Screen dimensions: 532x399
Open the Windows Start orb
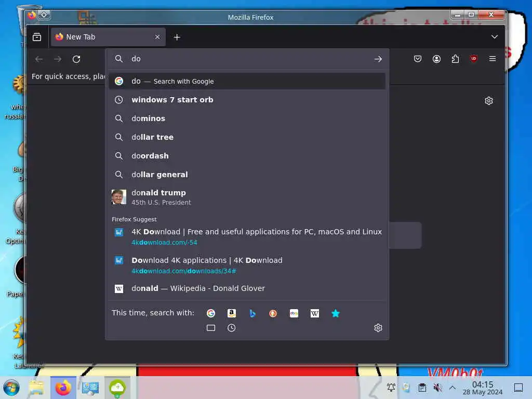(11, 388)
